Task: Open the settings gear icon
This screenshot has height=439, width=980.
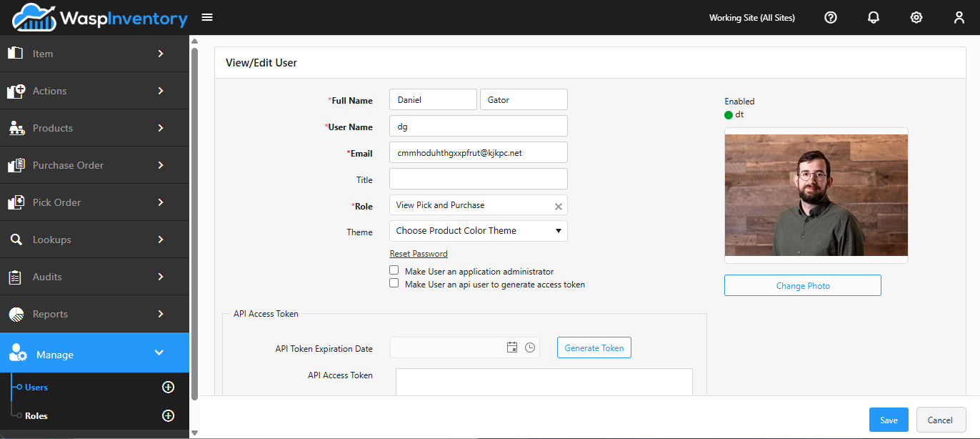Action: 916,17
